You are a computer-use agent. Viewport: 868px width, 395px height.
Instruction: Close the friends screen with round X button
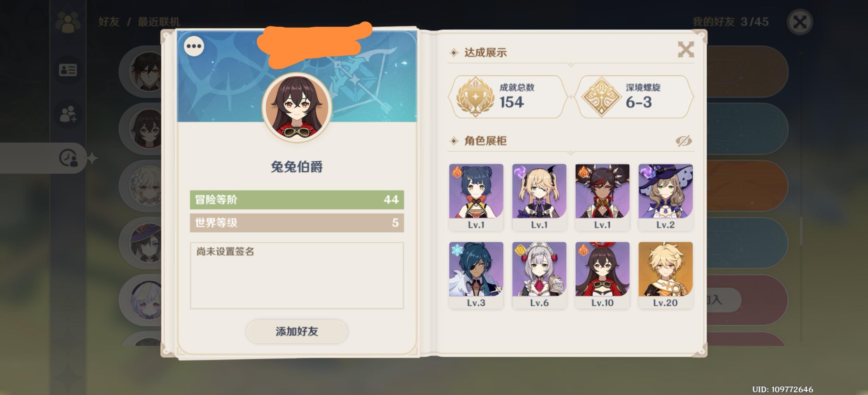coord(800,22)
